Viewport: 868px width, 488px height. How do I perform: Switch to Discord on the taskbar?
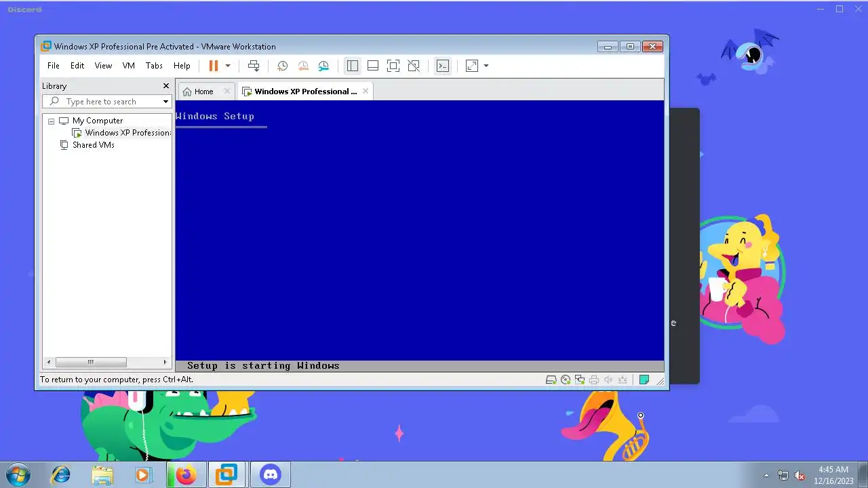click(271, 474)
